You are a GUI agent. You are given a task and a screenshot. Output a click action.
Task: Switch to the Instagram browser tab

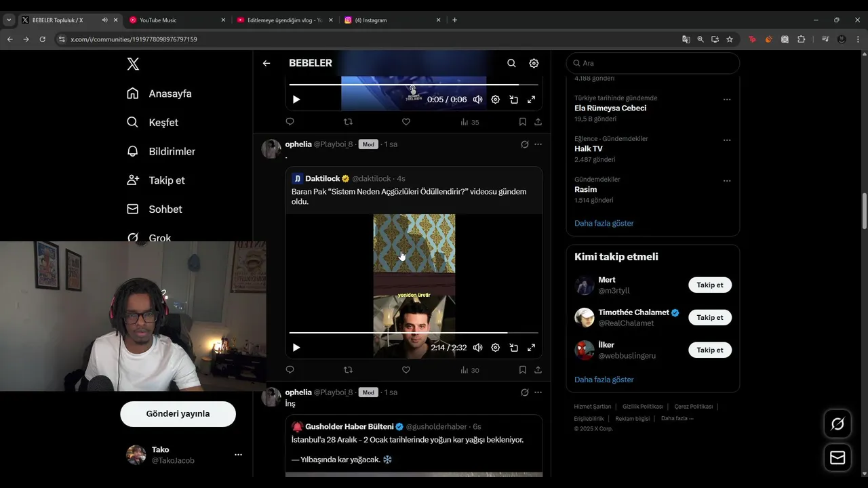[x=393, y=20]
